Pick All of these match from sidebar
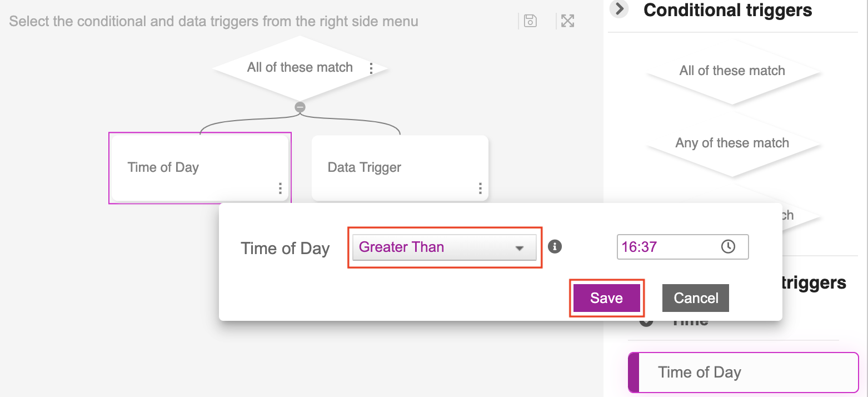 tap(732, 71)
